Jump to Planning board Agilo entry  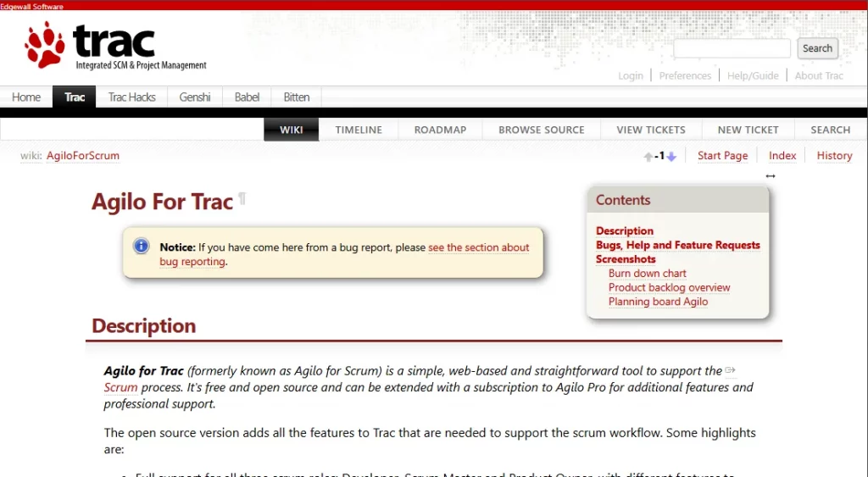click(658, 302)
